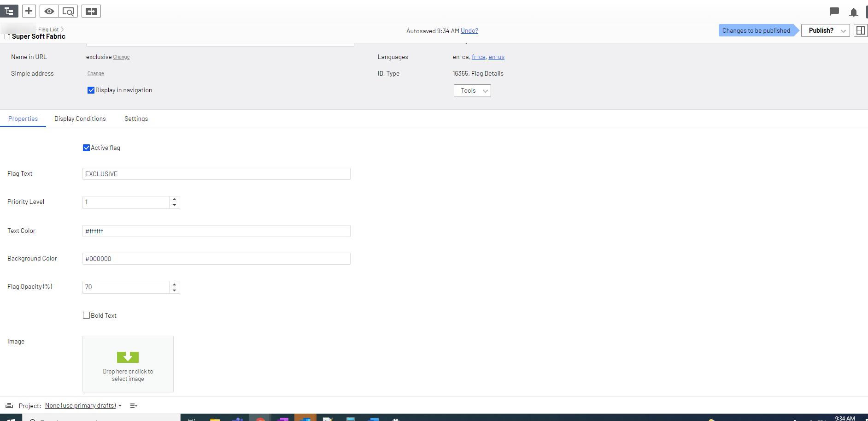
Task: Switch to the Display Conditions tab
Action: click(80, 119)
